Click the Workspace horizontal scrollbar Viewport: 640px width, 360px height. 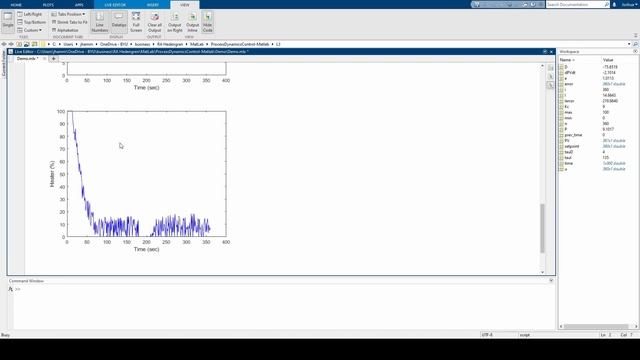596,327
